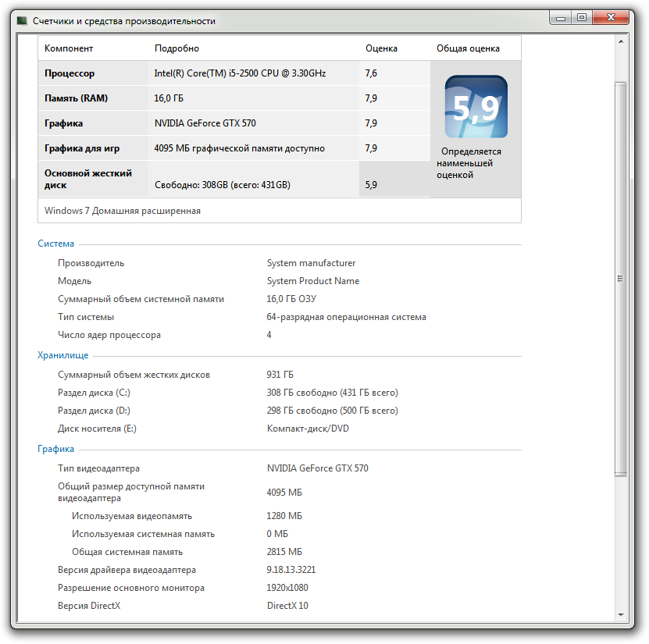Click NVIDIA GeForce GTX 570 in table

click(x=205, y=123)
